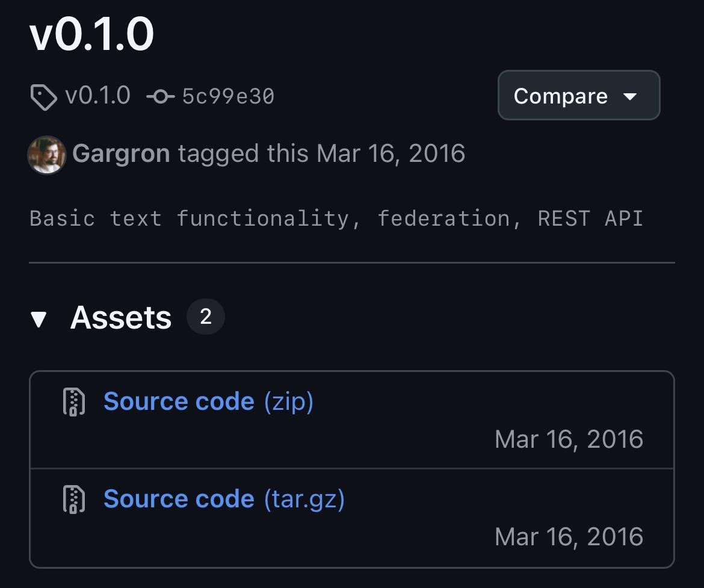Click Gargron's profile avatar picture
Screen dimensions: 704x588
[46, 154]
